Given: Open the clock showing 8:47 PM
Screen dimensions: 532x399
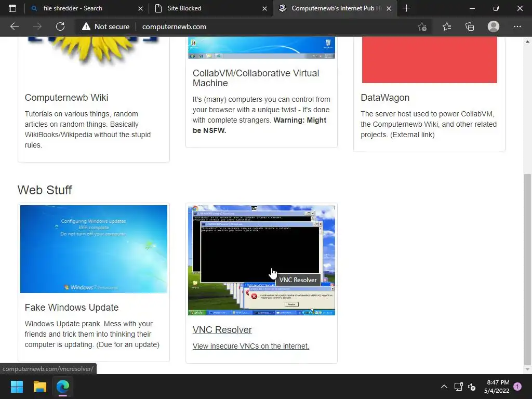Looking at the screenshot, I should coord(497,387).
